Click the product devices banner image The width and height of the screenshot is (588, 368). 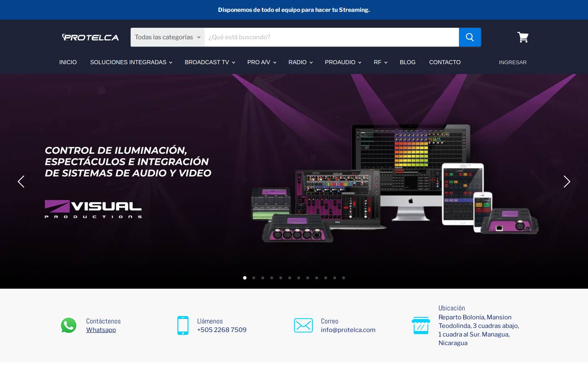394,183
